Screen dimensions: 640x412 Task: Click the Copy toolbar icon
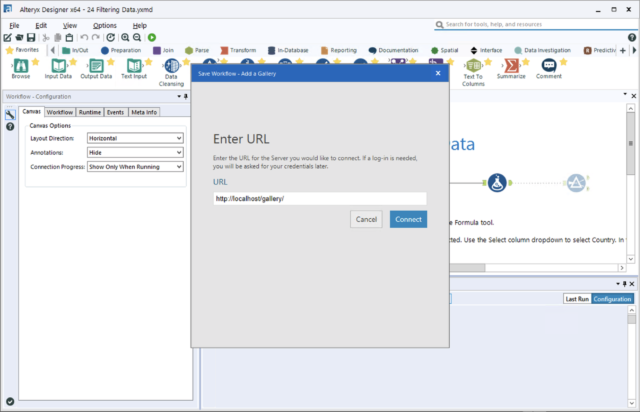click(x=58, y=38)
